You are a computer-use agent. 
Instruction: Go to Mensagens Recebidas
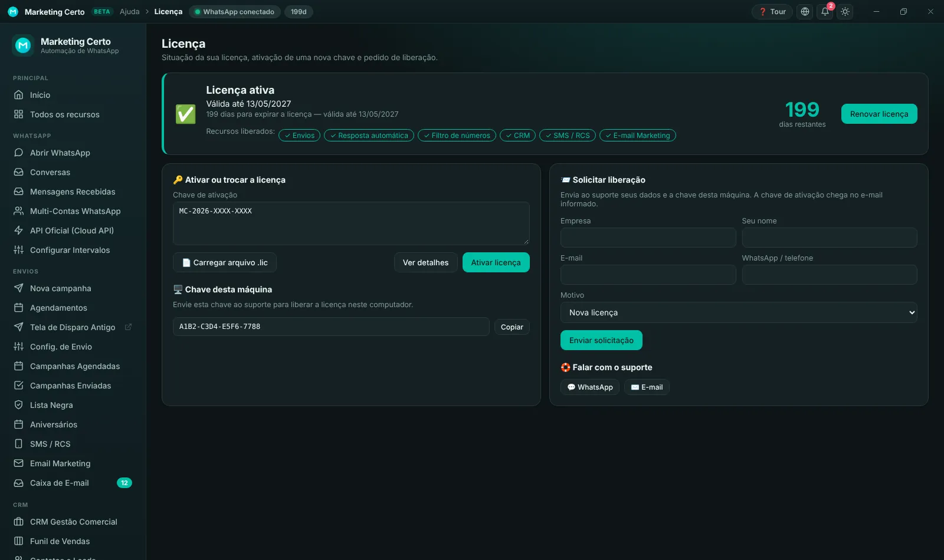click(73, 192)
